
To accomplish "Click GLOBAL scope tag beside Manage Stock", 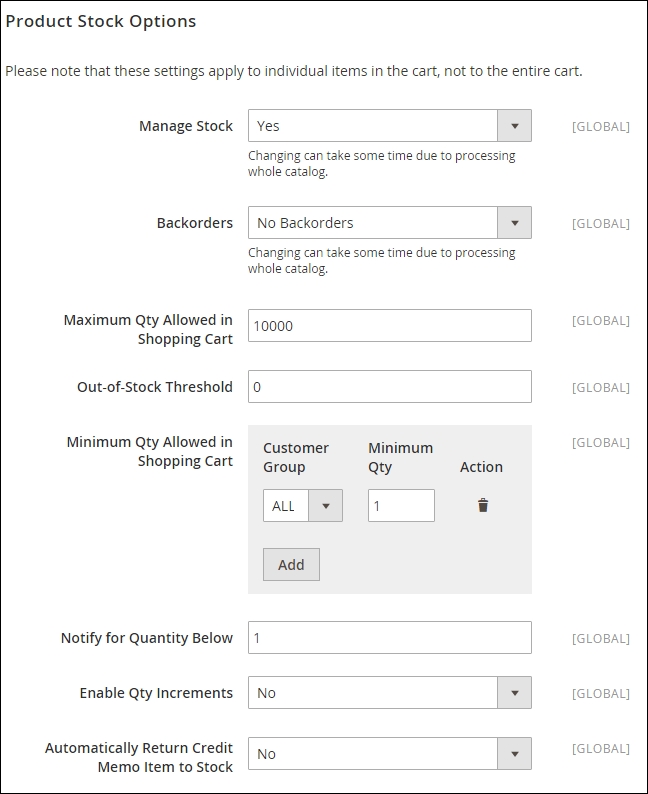I will click(600, 127).
